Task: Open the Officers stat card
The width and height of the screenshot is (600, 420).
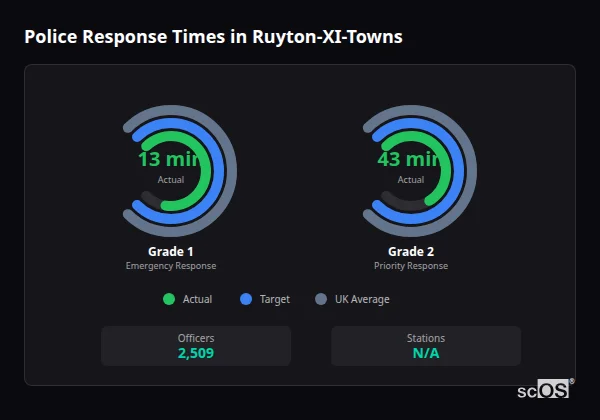Action: coord(196,346)
